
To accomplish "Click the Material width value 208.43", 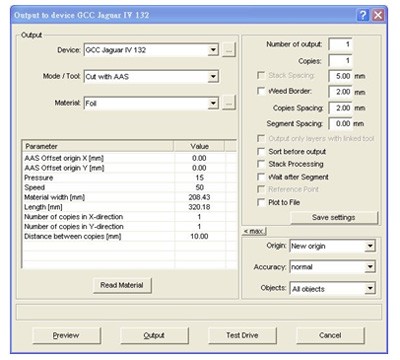I will coord(199,197).
